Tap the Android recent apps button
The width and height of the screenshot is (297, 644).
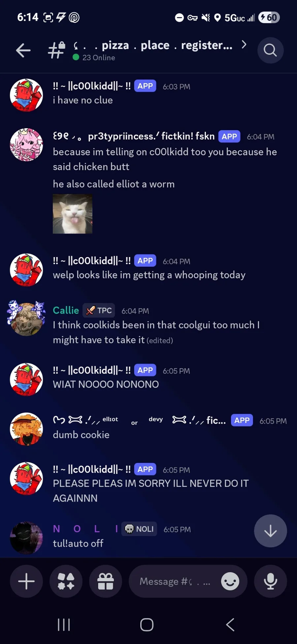point(64,625)
